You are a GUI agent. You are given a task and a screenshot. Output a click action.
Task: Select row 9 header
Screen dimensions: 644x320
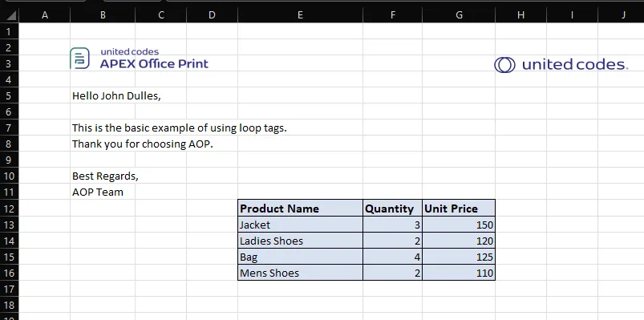click(x=10, y=160)
